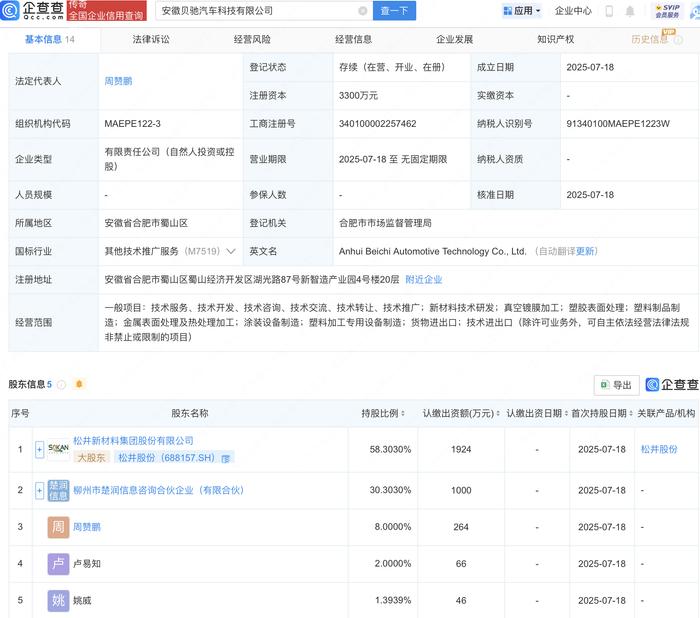
Task: Open 松井新材料集团股份有限公司 link
Action: [133, 441]
